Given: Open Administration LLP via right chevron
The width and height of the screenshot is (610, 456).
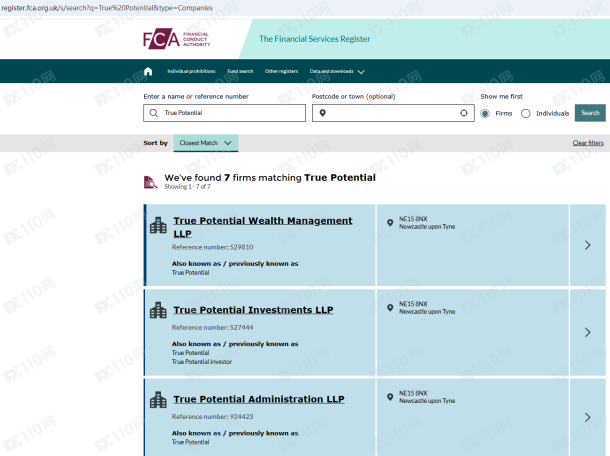Looking at the screenshot, I should (x=587, y=417).
